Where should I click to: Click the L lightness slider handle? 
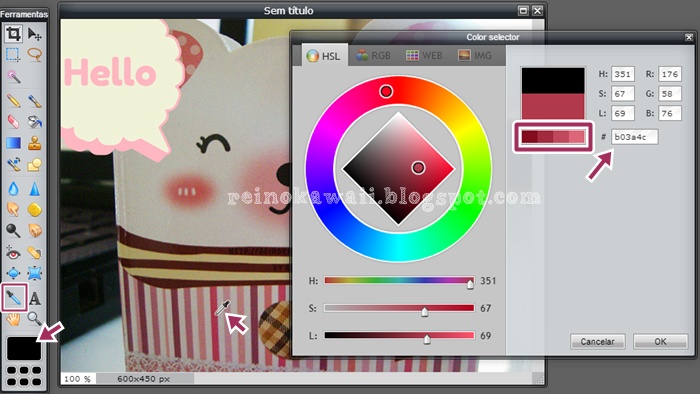click(x=427, y=339)
